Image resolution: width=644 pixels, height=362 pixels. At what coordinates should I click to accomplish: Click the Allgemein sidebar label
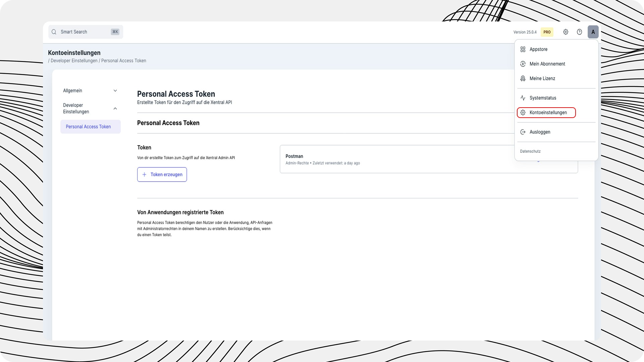click(72, 90)
